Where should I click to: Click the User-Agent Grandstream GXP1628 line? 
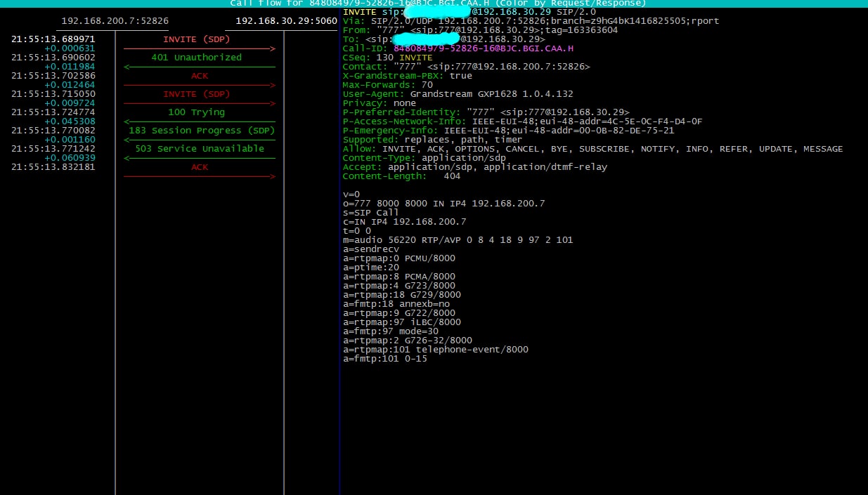458,94
